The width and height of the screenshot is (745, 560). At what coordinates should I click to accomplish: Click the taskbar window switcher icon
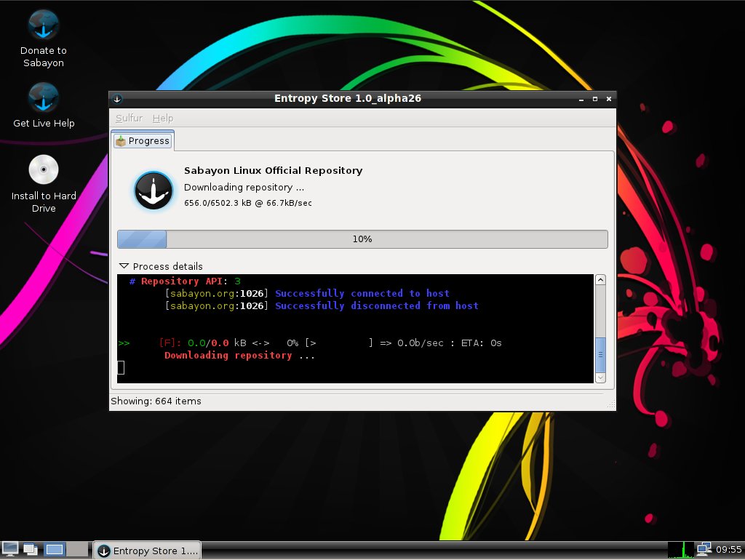pyautogui.click(x=31, y=549)
